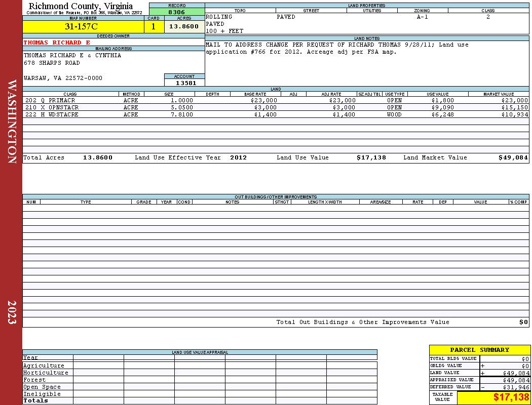Click base rate $1,400

coord(265,114)
